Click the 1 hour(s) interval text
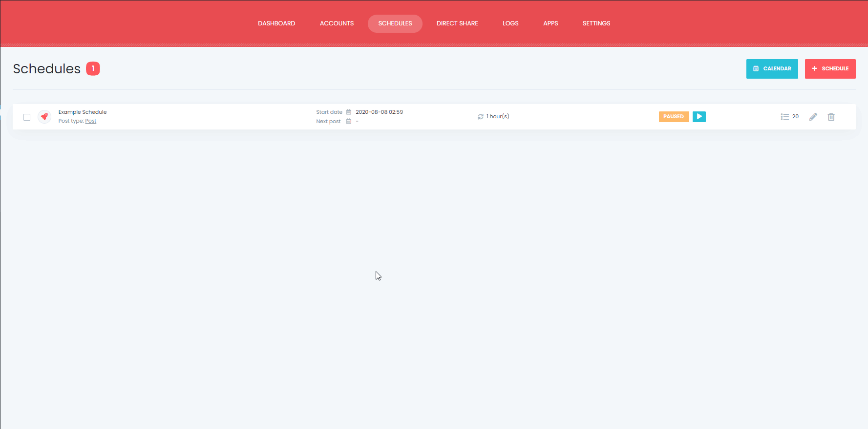 (x=498, y=116)
